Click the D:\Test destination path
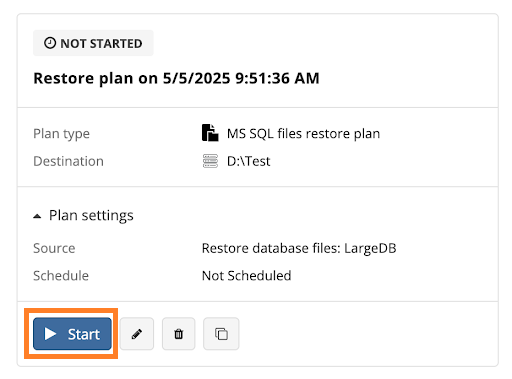This screenshot has width=512, height=379. (248, 161)
